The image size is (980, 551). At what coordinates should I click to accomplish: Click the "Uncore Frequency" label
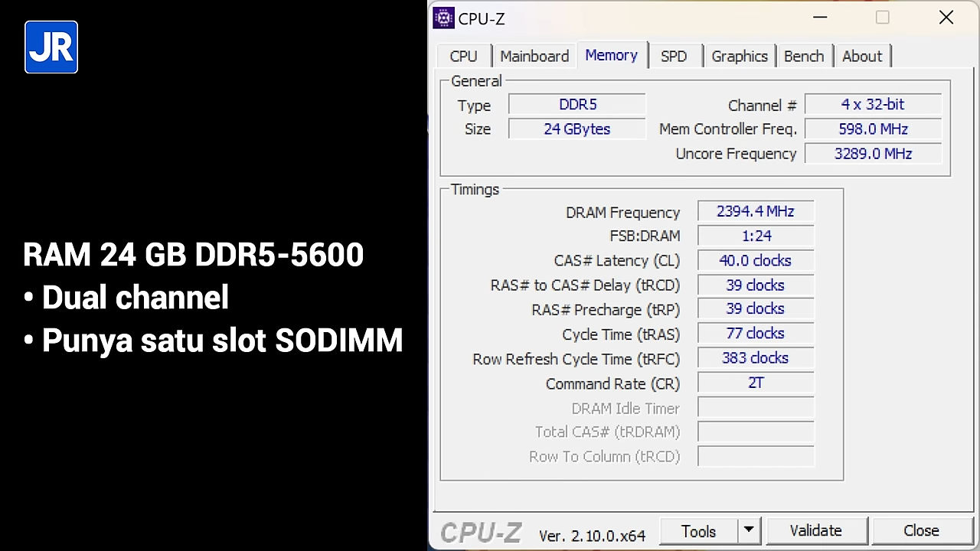(x=736, y=154)
